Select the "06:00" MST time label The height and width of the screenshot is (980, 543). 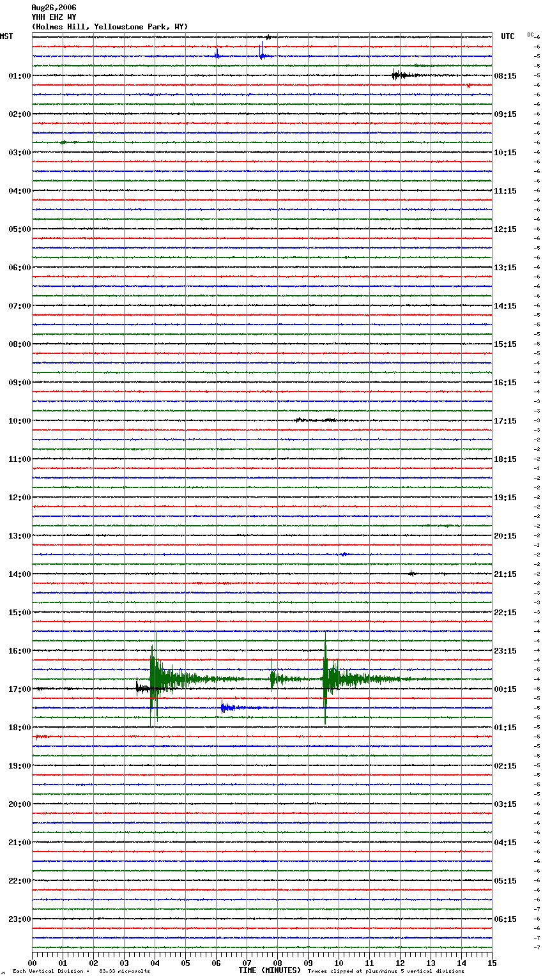click(20, 268)
